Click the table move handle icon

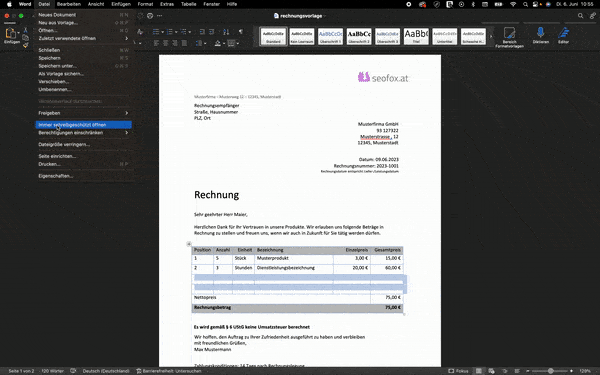(x=189, y=244)
